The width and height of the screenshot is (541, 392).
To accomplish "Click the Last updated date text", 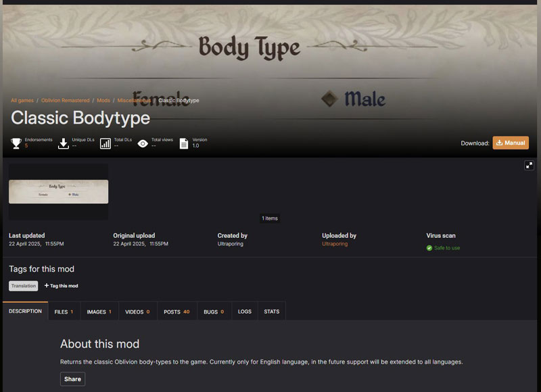I will pyautogui.click(x=37, y=244).
